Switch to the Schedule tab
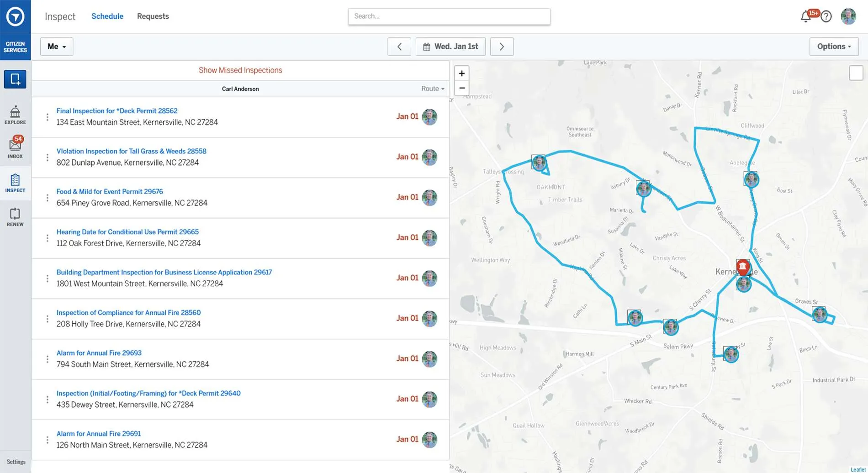This screenshot has height=473, width=868. click(x=107, y=16)
